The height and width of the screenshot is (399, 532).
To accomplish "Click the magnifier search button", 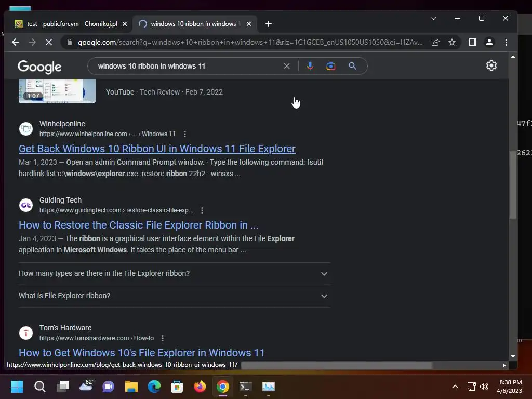I will point(353,66).
